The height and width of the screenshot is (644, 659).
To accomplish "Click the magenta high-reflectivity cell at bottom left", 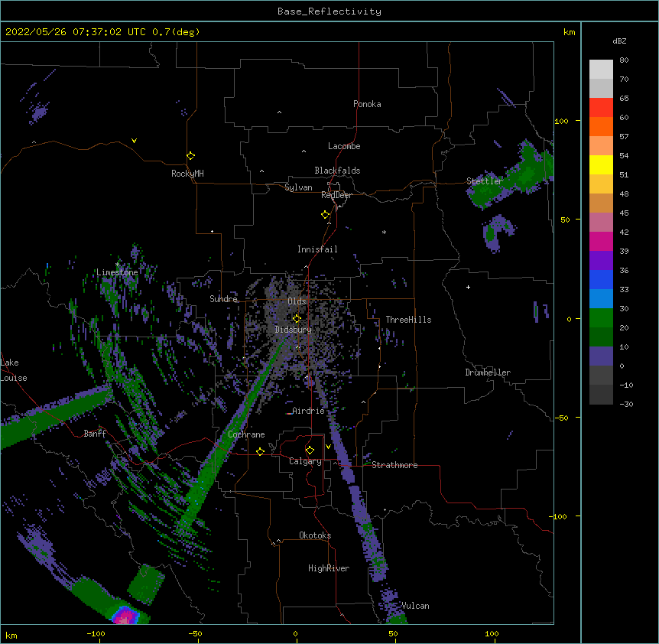I will click(125, 616).
